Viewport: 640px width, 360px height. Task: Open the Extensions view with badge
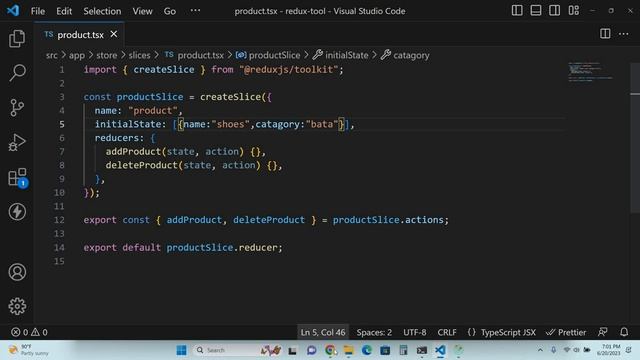click(18, 178)
